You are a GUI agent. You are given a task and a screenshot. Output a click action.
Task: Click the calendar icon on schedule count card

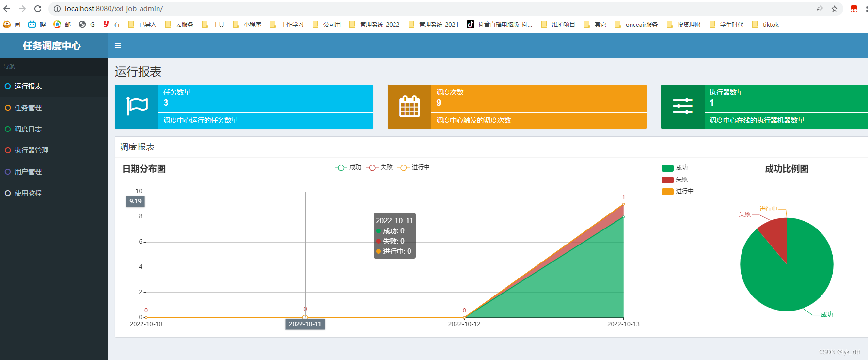click(x=410, y=106)
